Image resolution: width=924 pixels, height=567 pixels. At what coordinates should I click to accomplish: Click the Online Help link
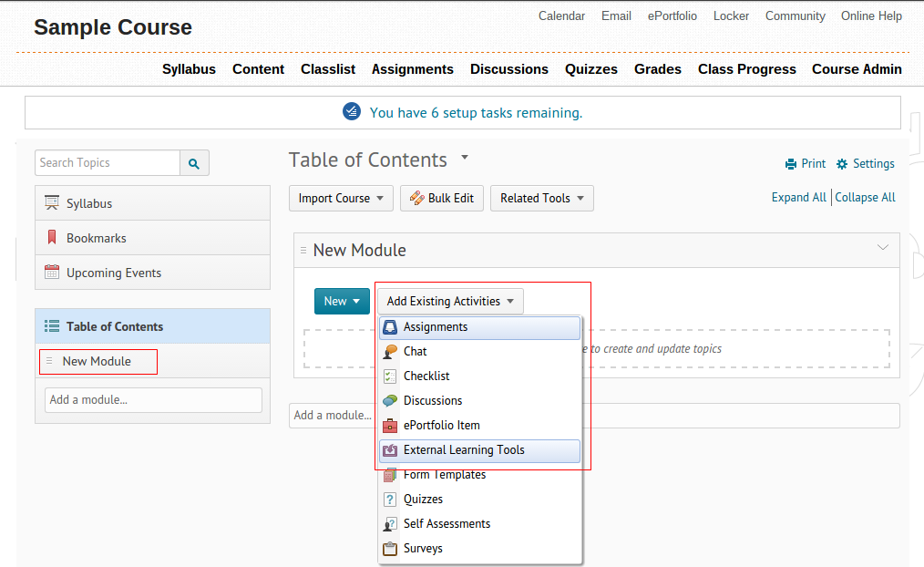tap(871, 15)
